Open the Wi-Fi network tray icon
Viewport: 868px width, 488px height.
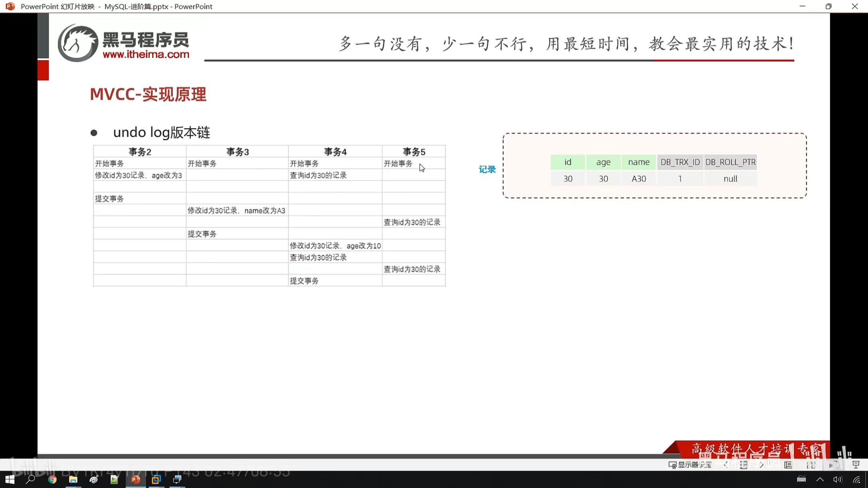pos(856,479)
